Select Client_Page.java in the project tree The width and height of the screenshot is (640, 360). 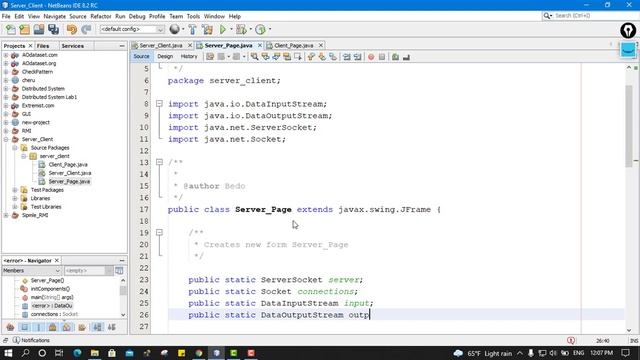pyautogui.click(x=68, y=164)
